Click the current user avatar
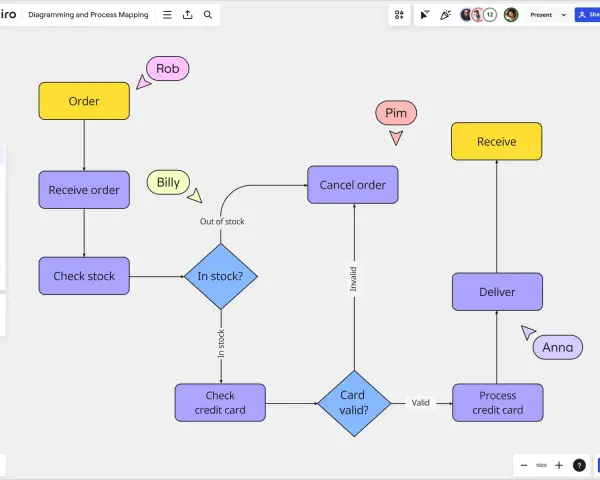The width and height of the screenshot is (600, 480). (511, 15)
